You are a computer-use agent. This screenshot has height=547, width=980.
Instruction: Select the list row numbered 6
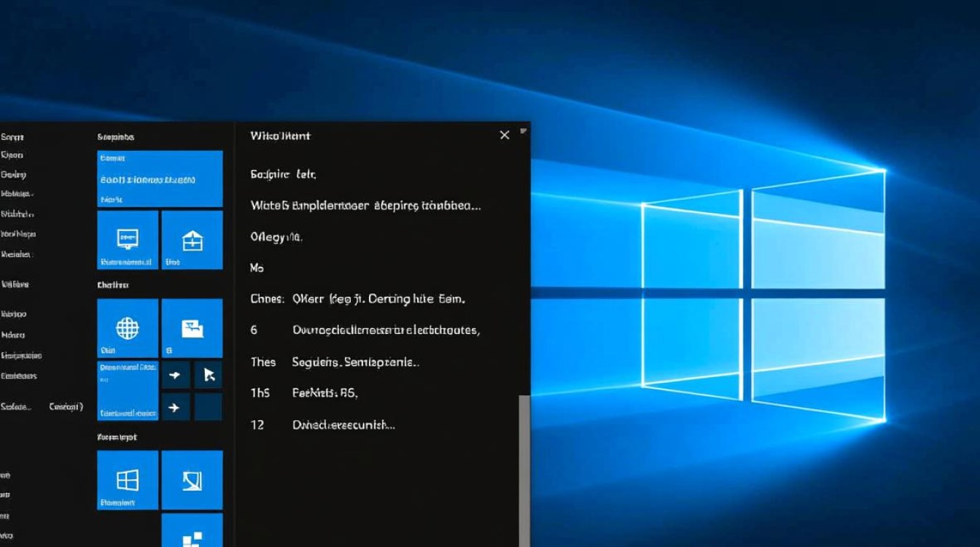(x=365, y=330)
